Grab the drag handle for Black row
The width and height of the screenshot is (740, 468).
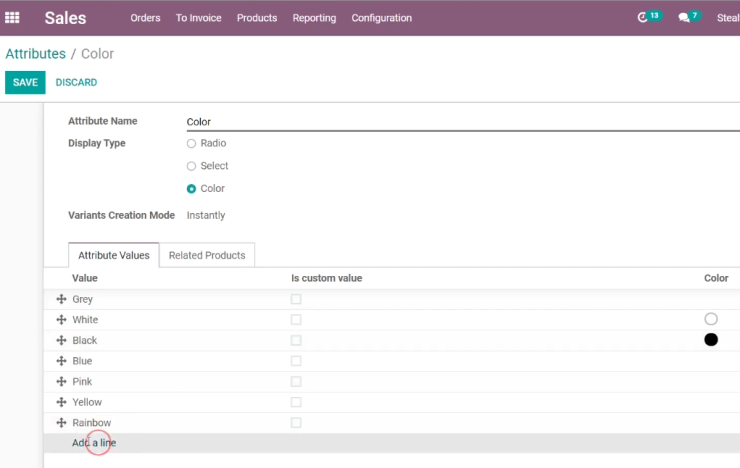[x=61, y=340]
